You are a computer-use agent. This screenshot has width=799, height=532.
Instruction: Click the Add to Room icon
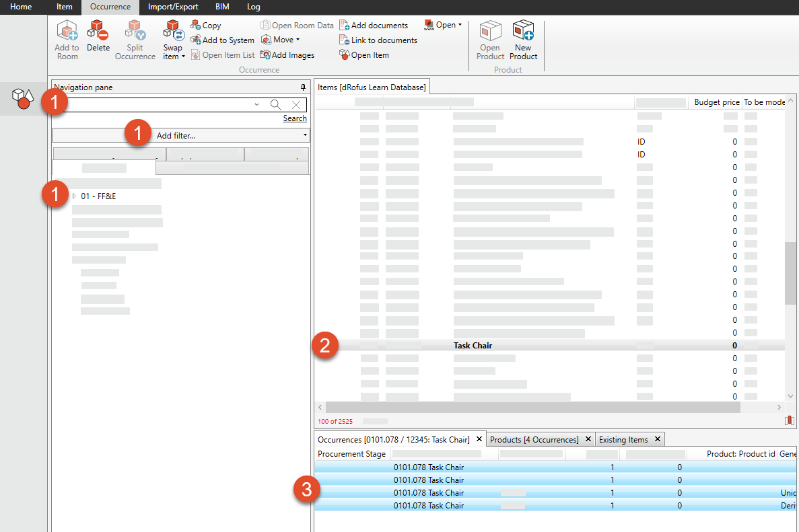pyautogui.click(x=67, y=32)
